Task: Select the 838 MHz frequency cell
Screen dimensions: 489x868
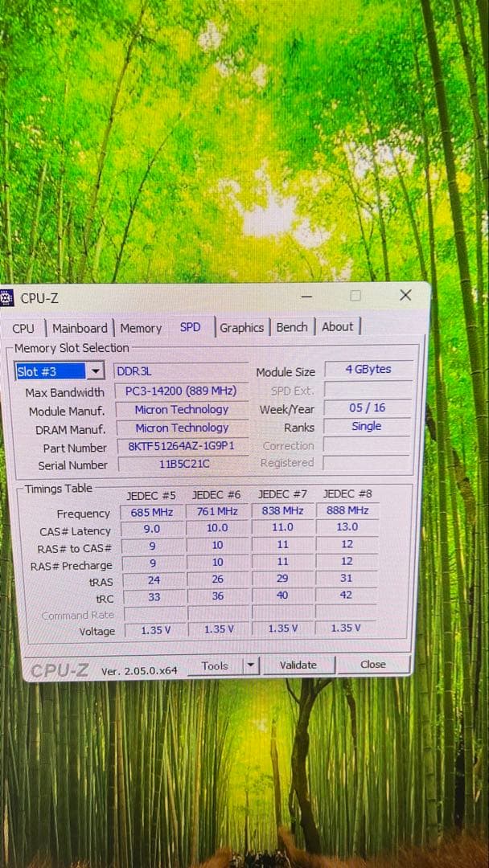Action: click(x=282, y=511)
